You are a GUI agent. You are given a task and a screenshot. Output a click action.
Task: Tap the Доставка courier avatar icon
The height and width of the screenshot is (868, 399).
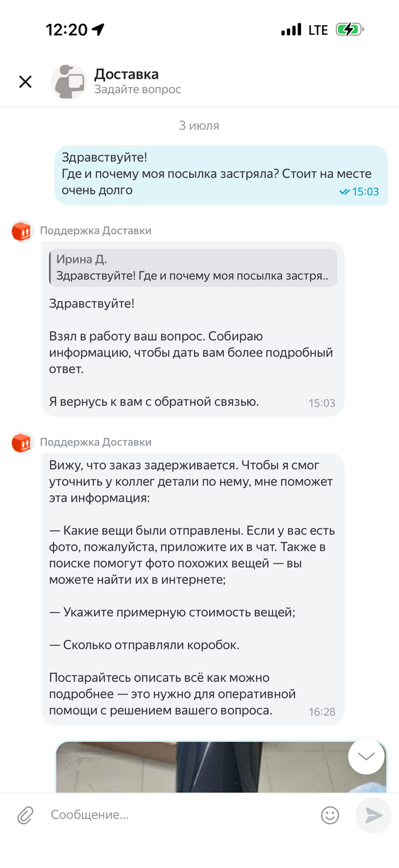(x=69, y=82)
